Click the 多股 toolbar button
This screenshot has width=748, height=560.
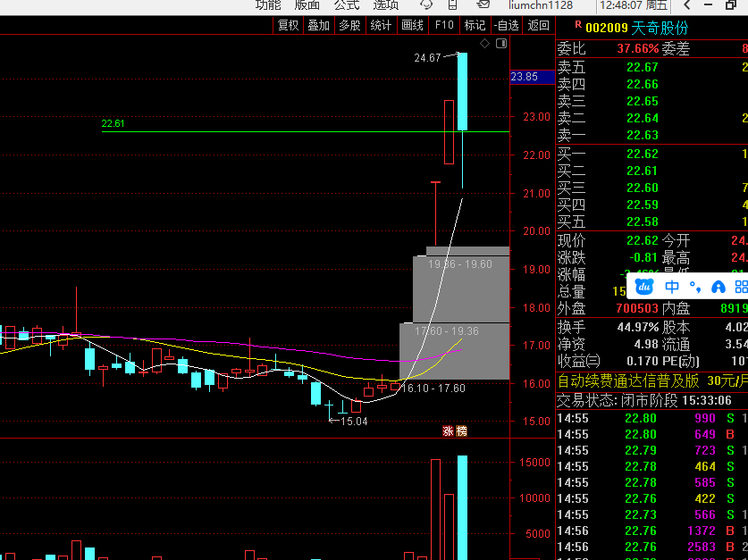pos(349,25)
